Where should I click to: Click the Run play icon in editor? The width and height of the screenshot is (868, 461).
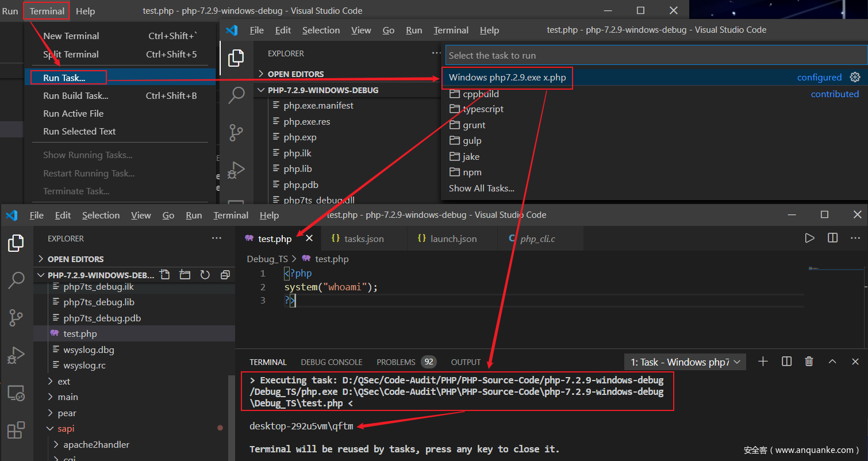(809, 238)
